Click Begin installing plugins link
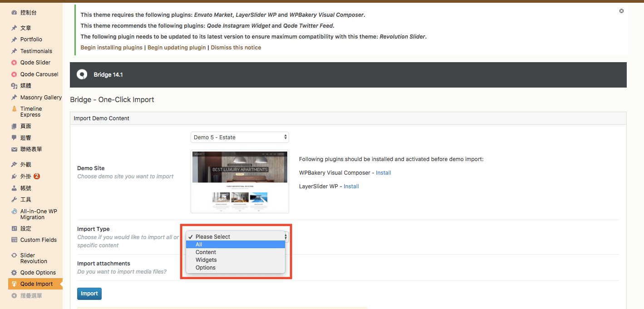644x309 pixels. click(x=112, y=48)
